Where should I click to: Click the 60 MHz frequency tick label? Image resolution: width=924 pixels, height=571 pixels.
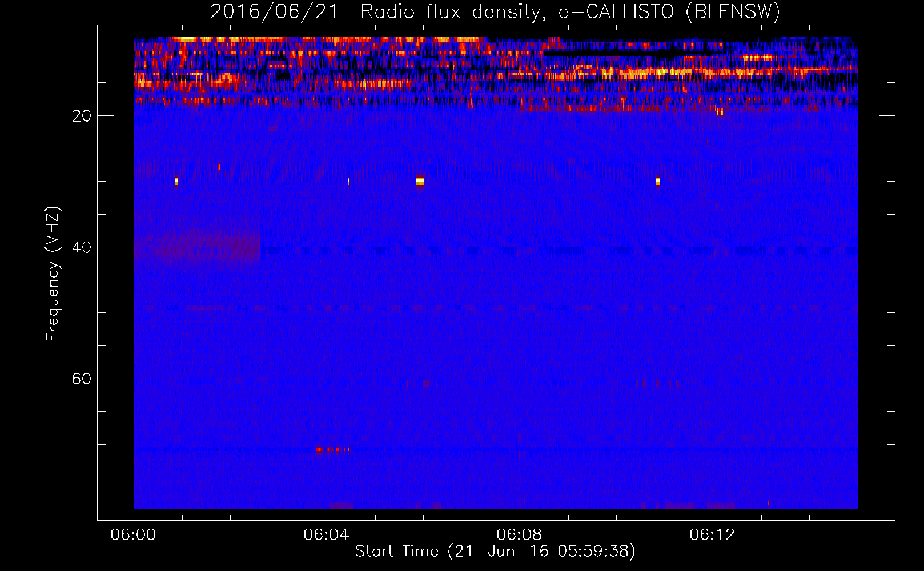click(82, 379)
